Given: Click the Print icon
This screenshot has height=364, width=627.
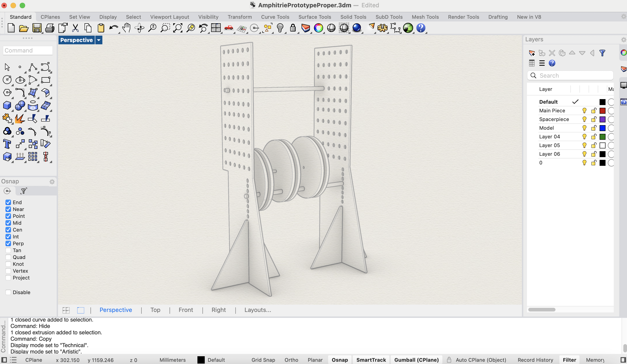Looking at the screenshot, I should (50, 28).
